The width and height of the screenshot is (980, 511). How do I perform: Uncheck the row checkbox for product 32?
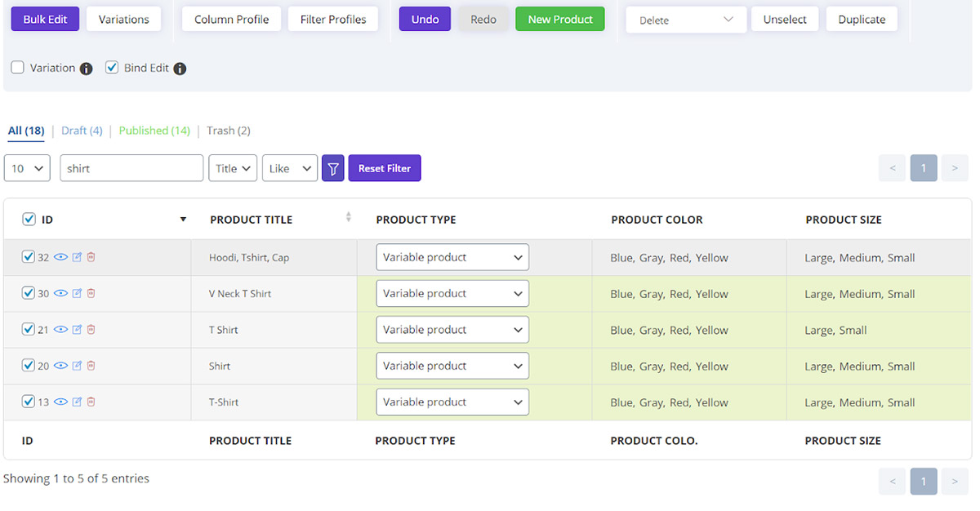[29, 257]
